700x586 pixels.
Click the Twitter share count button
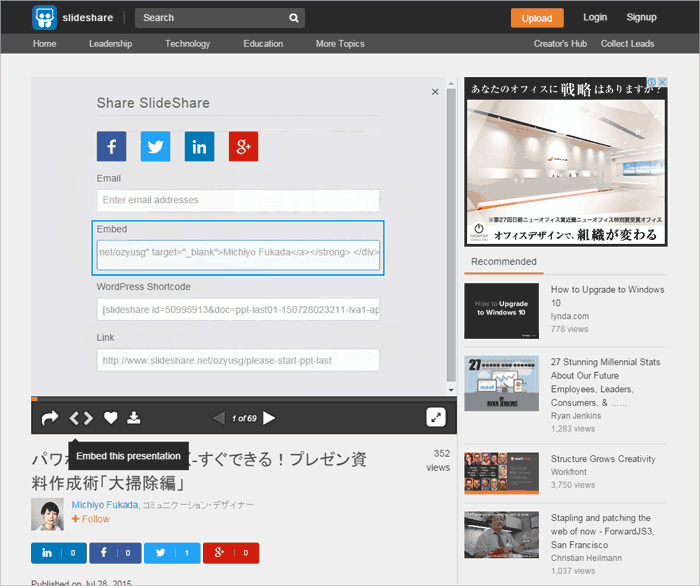coord(172,553)
